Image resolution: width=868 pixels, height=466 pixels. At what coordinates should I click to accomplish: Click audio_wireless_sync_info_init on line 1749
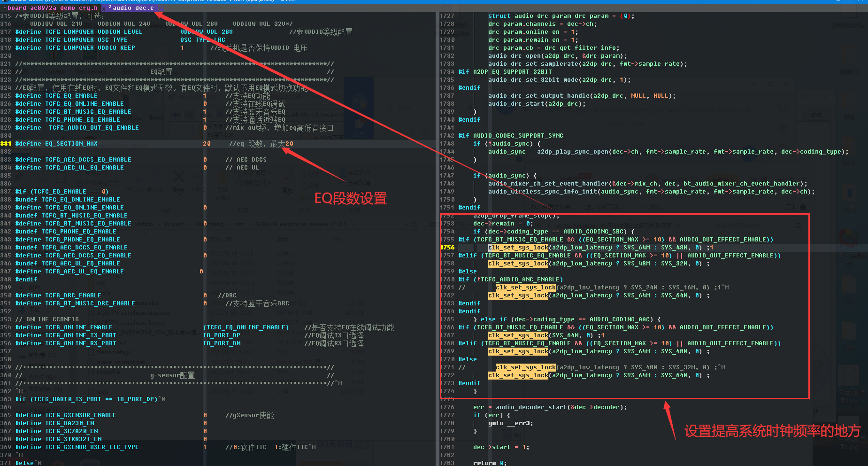pos(543,192)
